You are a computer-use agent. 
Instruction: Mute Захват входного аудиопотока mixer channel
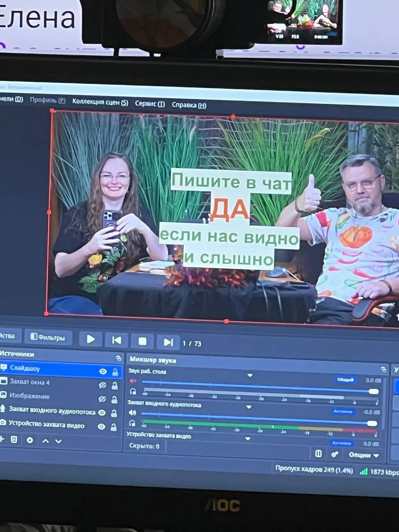(x=132, y=413)
